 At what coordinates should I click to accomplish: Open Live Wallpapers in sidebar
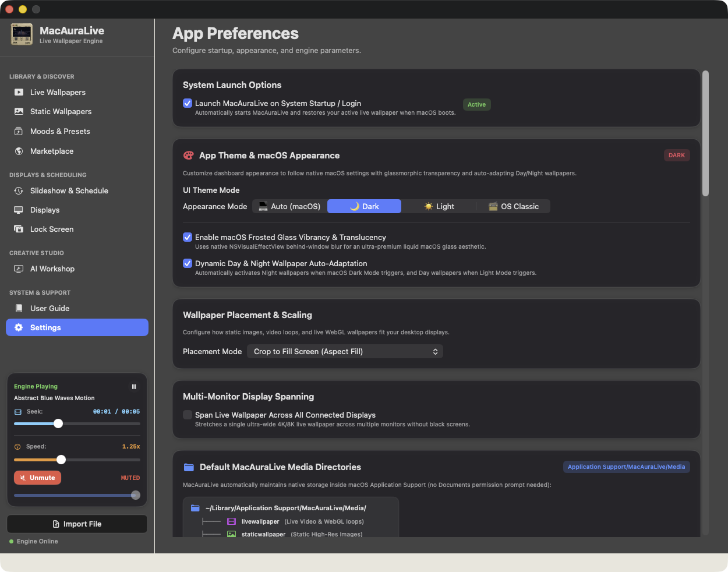[77, 92]
